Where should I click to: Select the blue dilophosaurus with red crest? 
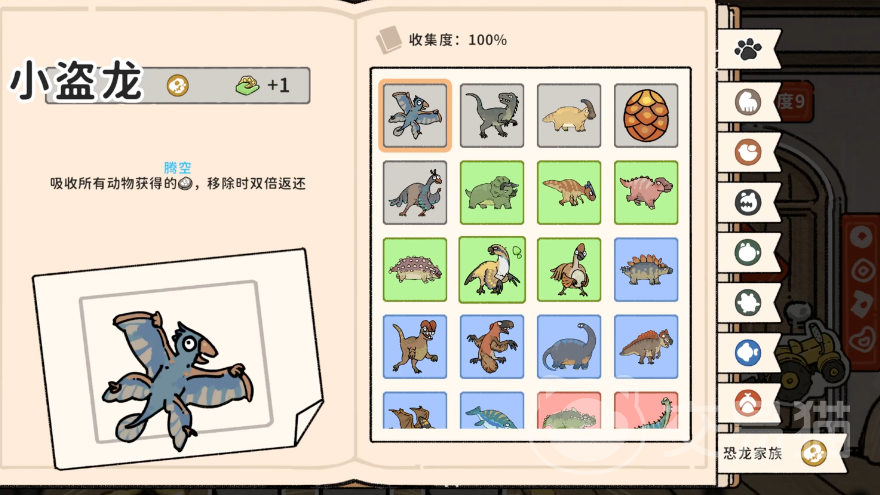click(415, 346)
